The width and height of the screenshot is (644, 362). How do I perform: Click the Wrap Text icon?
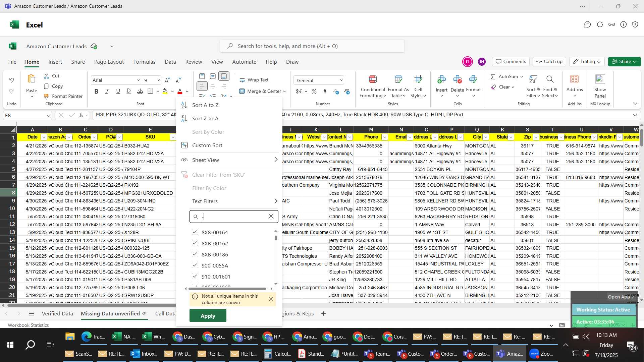tap(242, 80)
